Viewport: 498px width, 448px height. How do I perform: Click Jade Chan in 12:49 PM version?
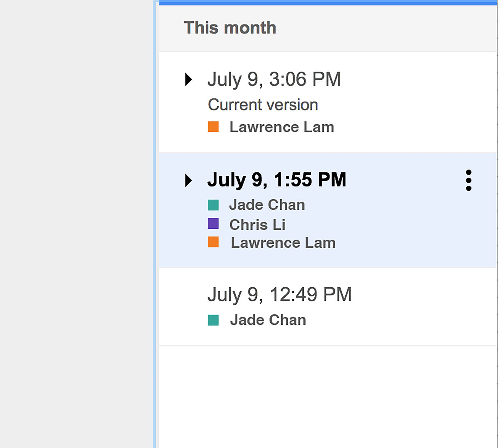pyautogui.click(x=268, y=320)
